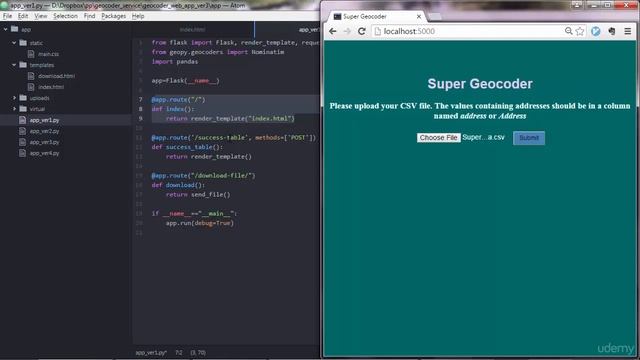
Task: Open download.html from the tree
Action: 56,76
